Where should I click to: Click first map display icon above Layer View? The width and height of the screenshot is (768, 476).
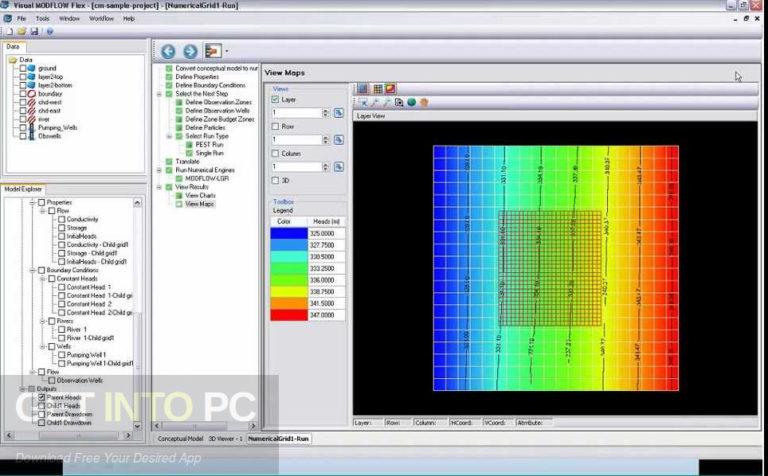click(x=363, y=89)
